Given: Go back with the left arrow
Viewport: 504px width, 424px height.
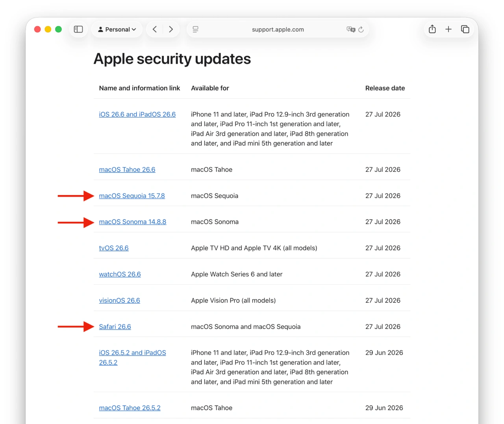Looking at the screenshot, I should pyautogui.click(x=155, y=29).
